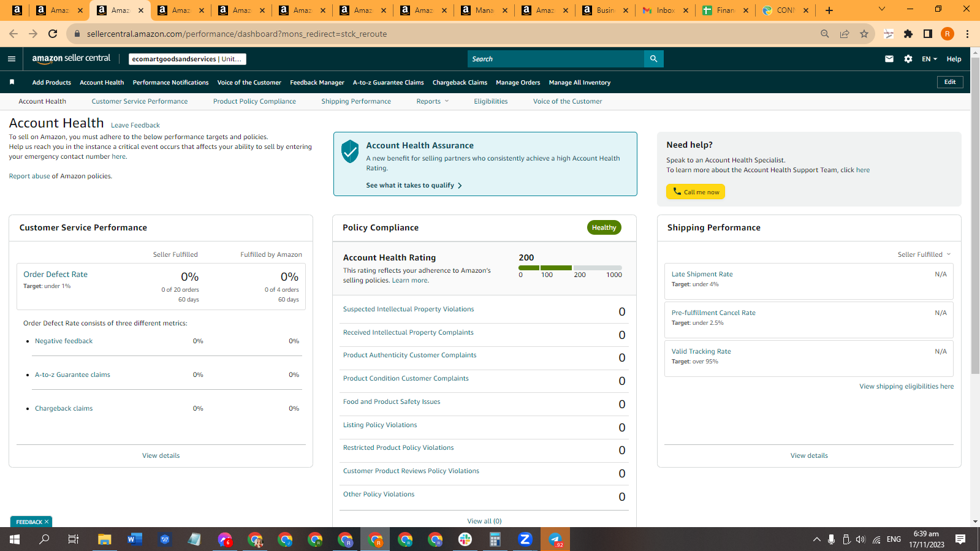
Task: Close the Feedback widget with the X
Action: click(x=47, y=522)
